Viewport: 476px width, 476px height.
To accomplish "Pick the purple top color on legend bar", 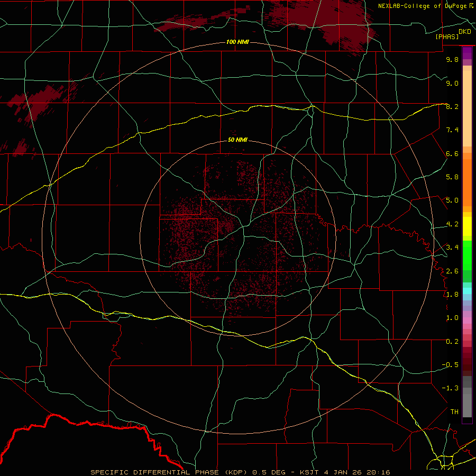I will click(467, 53).
